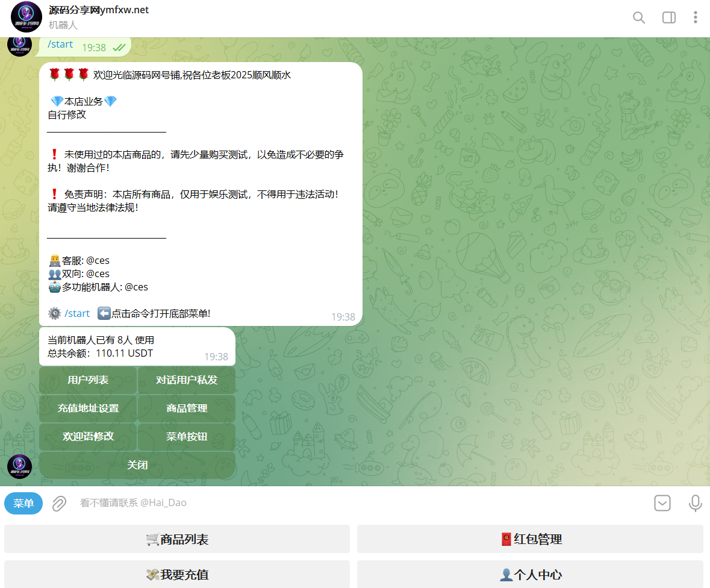Image resolution: width=710 pixels, height=588 pixels.
Task: Choose 欢迎语修改 button
Action: (x=88, y=437)
